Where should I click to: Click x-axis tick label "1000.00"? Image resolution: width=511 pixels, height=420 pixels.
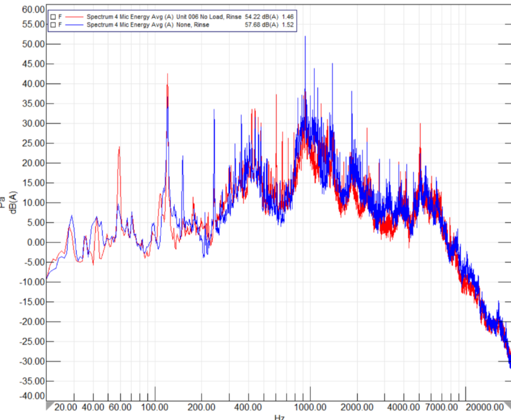click(310, 407)
